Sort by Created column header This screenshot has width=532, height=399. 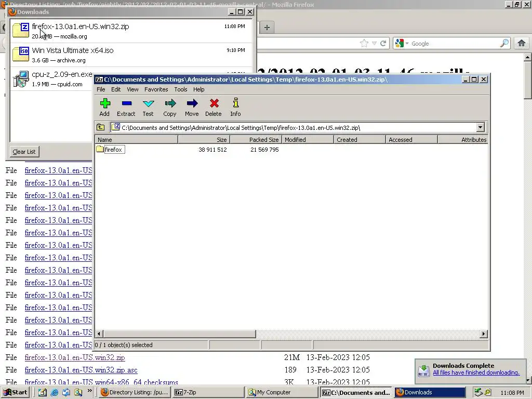click(360, 139)
